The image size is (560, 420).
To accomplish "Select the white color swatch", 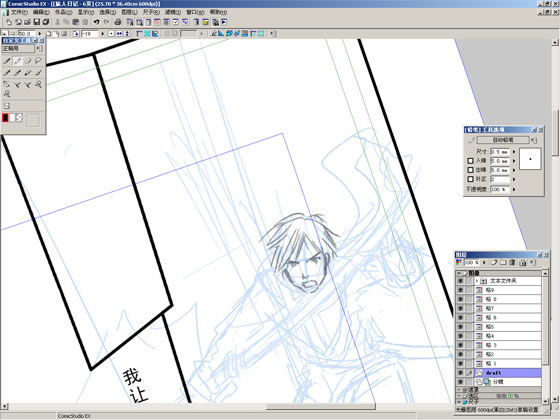I will click(12, 118).
